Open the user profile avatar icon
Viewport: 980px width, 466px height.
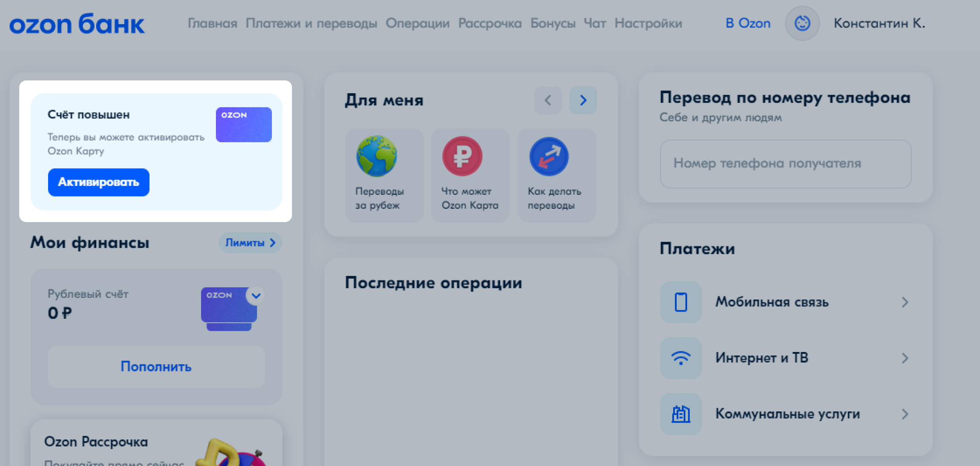point(802,23)
